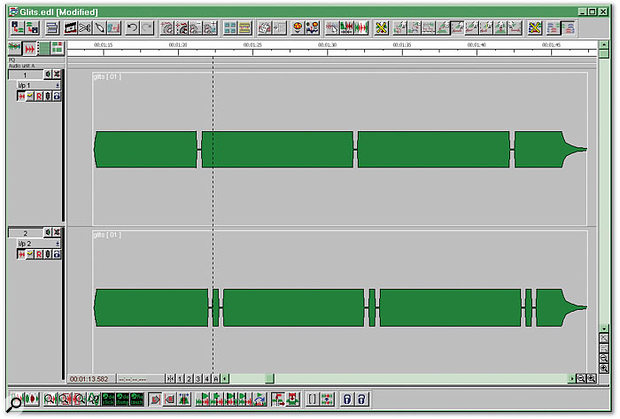Arm track 2 with red R button
Screen dimensions: 620x419
point(39,254)
